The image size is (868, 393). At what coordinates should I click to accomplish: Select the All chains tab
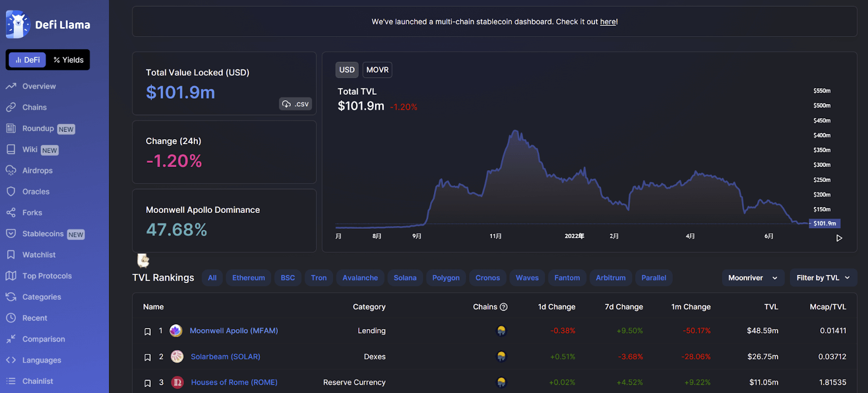coord(212,278)
